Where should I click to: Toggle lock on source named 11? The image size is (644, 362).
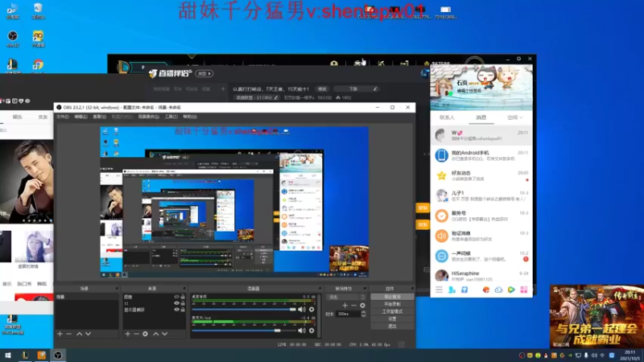pos(183,303)
